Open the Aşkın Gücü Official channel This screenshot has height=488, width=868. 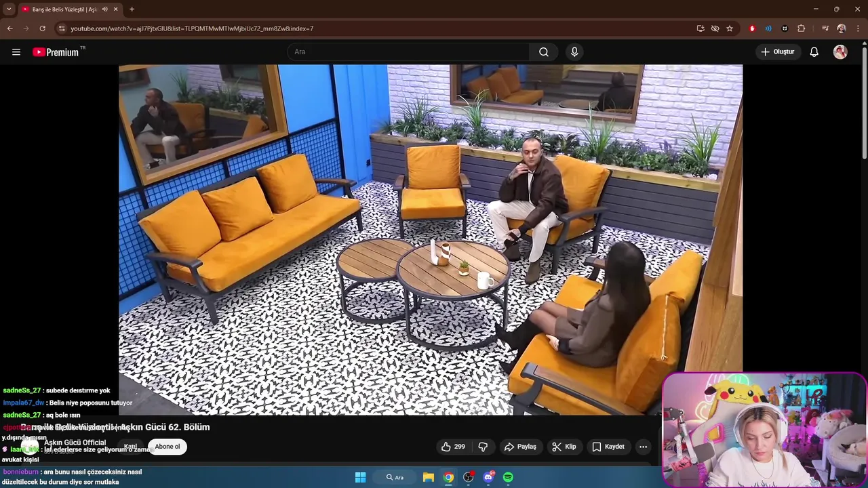pyautogui.click(x=75, y=443)
